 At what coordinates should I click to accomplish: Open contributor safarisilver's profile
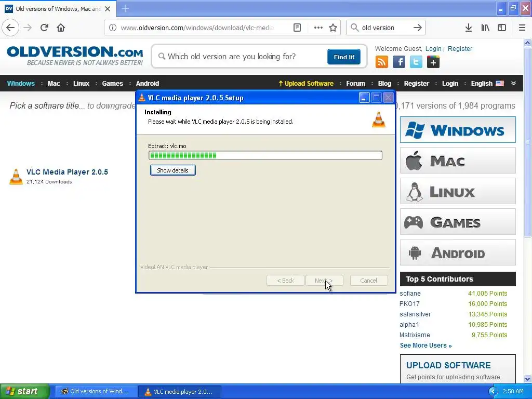(x=415, y=314)
